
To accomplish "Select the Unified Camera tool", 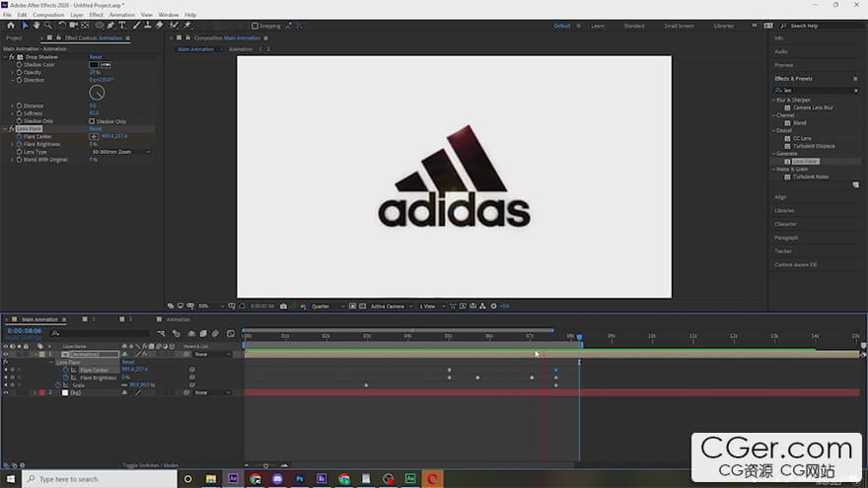I will [73, 26].
